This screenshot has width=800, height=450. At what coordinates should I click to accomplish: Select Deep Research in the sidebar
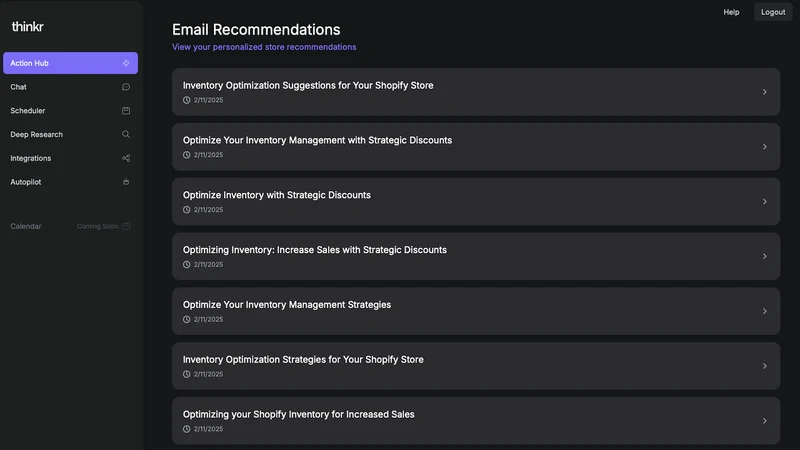click(x=70, y=134)
